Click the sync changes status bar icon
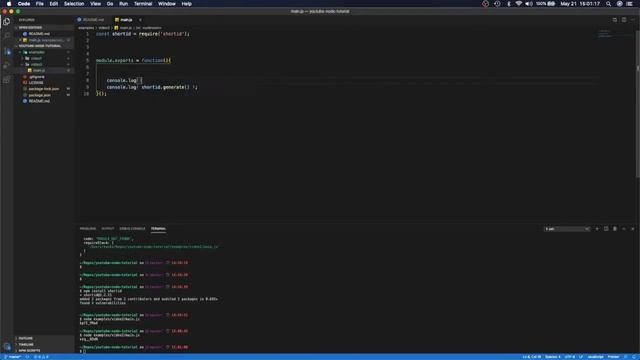Image resolution: width=640 pixels, height=360 pixels. pyautogui.click(x=28, y=357)
